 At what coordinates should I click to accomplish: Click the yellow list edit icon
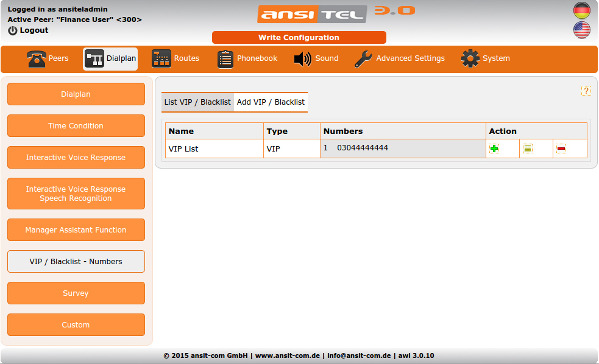528,149
